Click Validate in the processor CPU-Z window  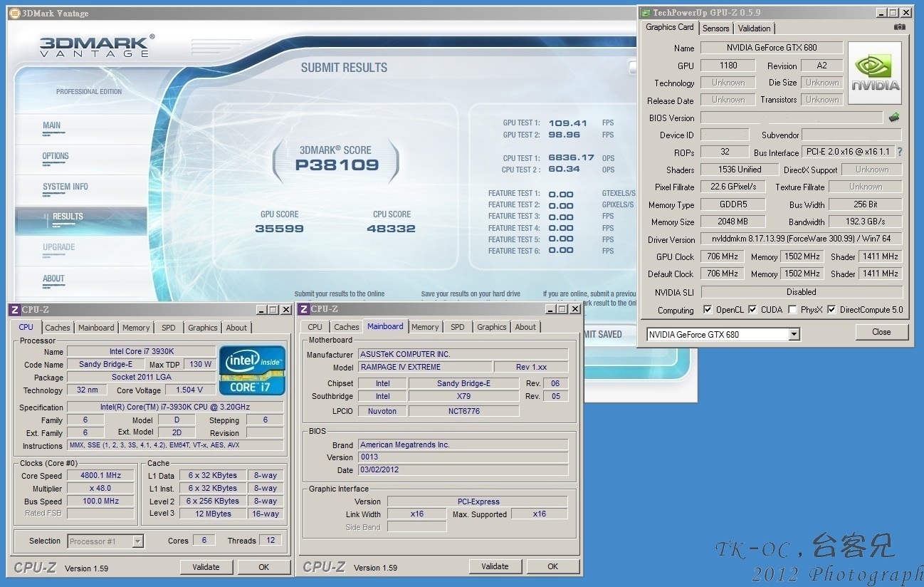206,567
